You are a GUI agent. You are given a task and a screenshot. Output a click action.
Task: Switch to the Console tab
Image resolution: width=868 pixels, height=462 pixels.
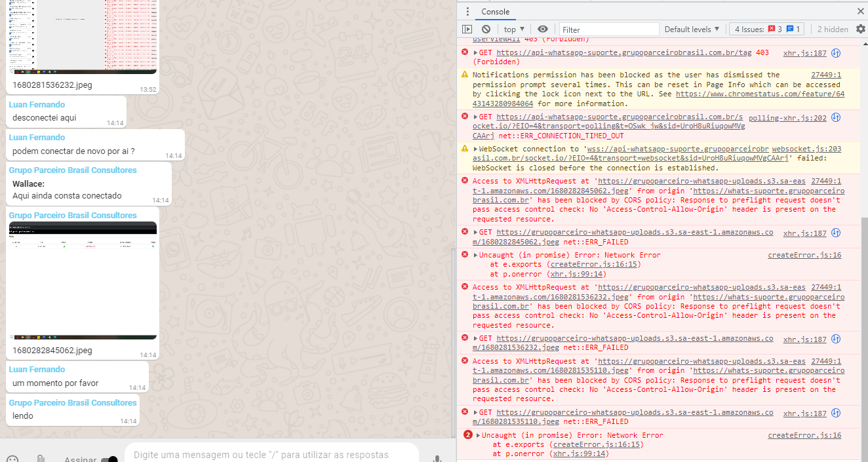coord(495,11)
